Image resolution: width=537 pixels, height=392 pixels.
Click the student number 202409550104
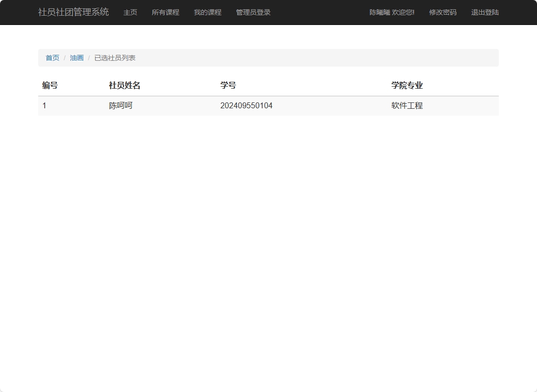(246, 105)
